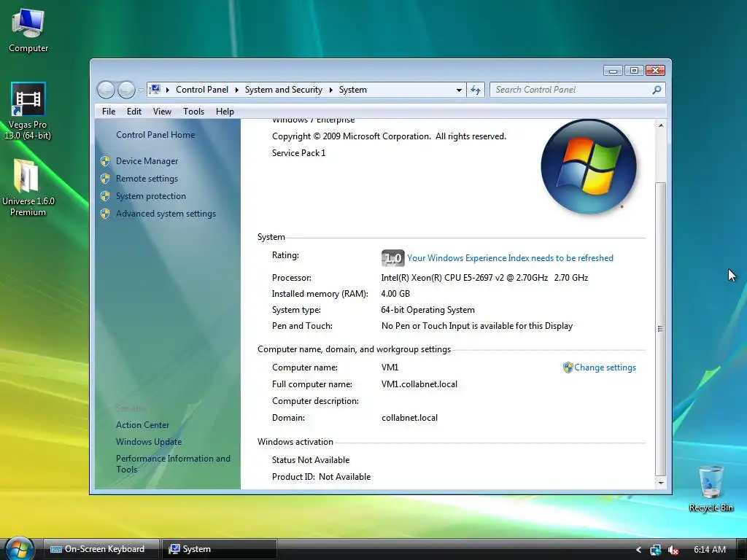
Task: Click the System taskbar button
Action: pyautogui.click(x=219, y=549)
